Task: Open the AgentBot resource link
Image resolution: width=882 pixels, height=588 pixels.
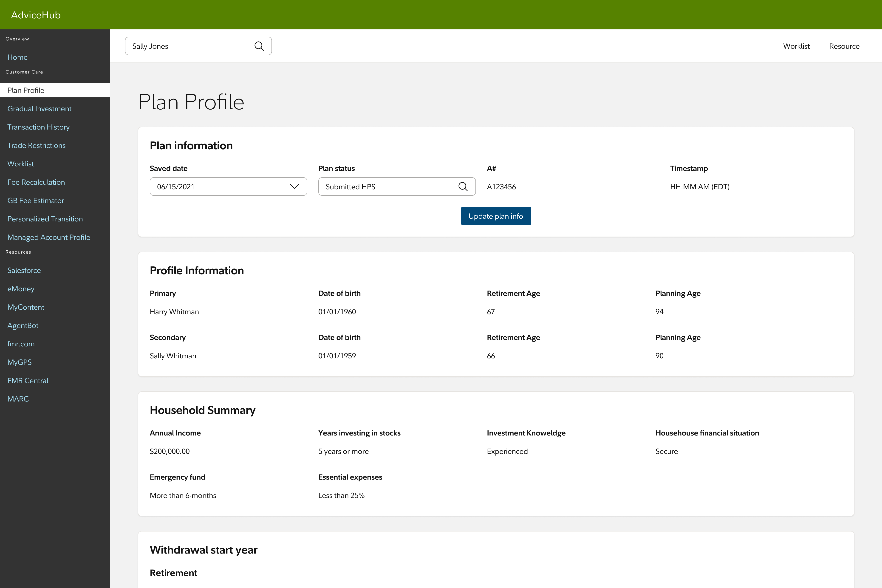Action: [x=23, y=325]
